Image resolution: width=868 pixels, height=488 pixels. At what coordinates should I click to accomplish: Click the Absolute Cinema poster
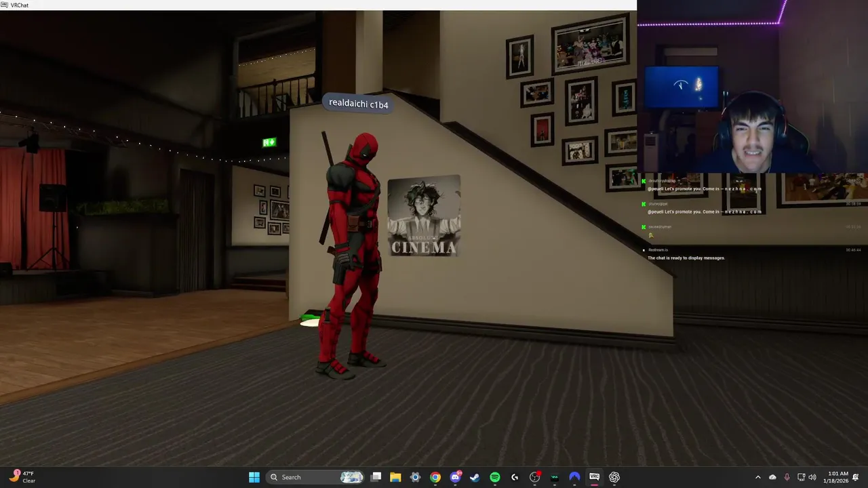(425, 216)
